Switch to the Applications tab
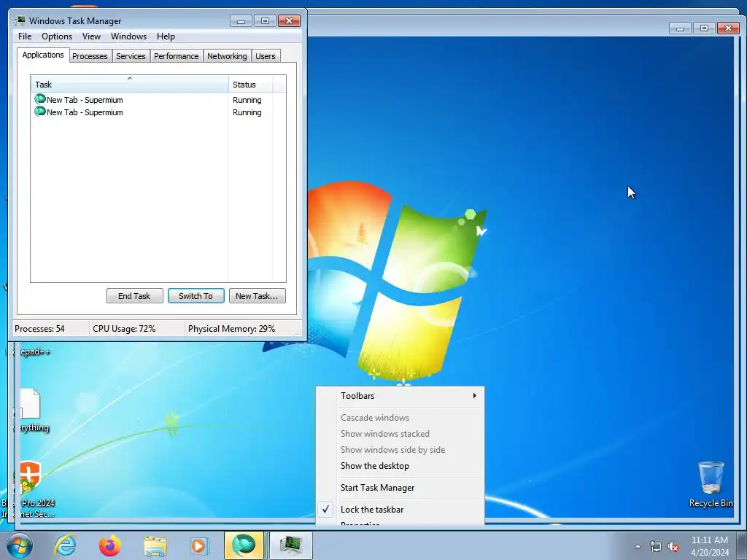This screenshot has height=560, width=747. (x=43, y=55)
